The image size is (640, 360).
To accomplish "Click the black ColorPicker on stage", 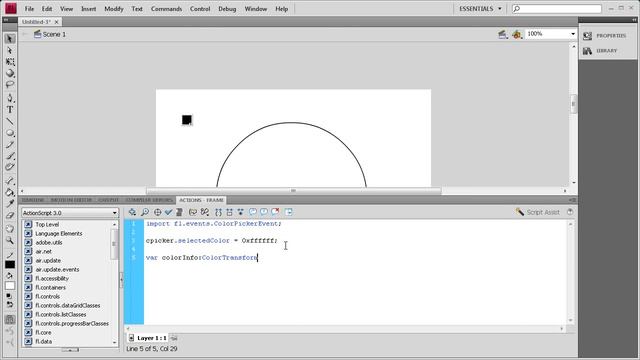I will [x=187, y=120].
